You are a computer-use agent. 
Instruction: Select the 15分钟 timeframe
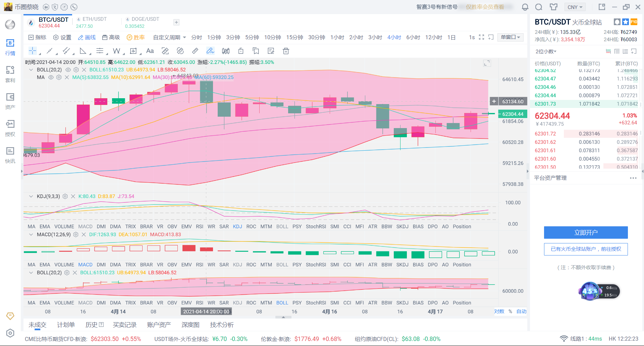point(294,37)
